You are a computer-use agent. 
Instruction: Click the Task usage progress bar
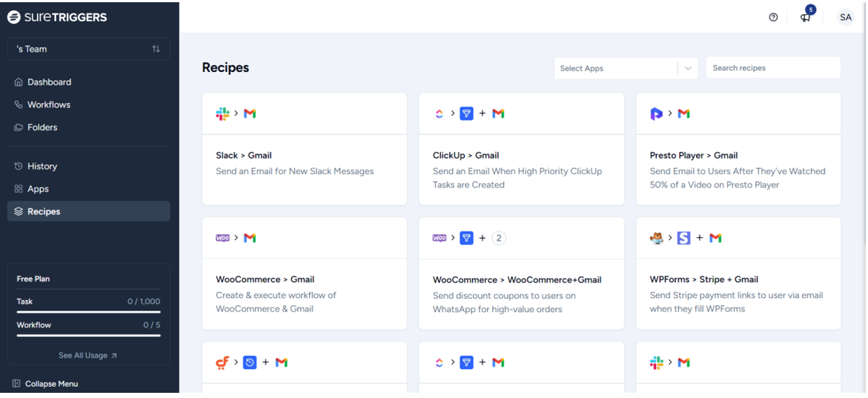click(88, 311)
